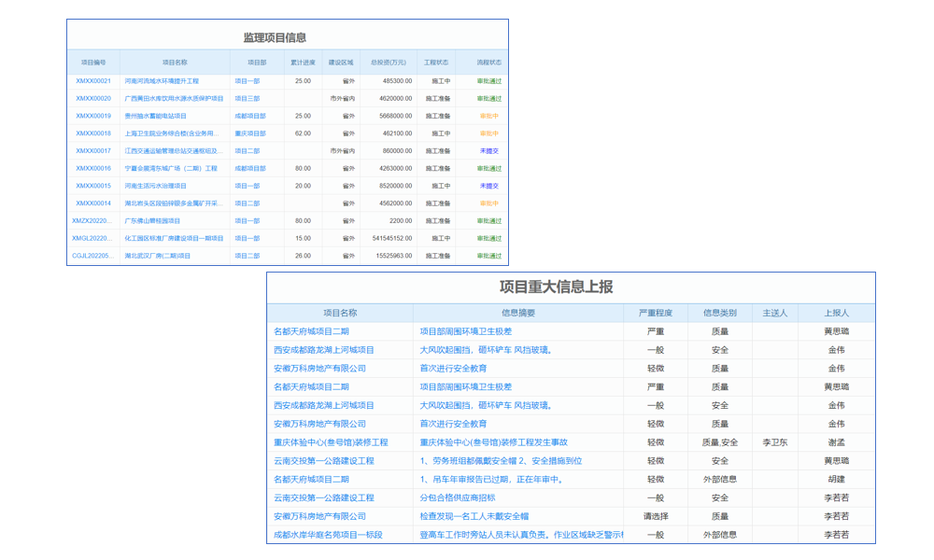934x560 pixels.
Task: Click the 广西黄田水库饮用水源水质保护项目 link
Action: click(175, 97)
